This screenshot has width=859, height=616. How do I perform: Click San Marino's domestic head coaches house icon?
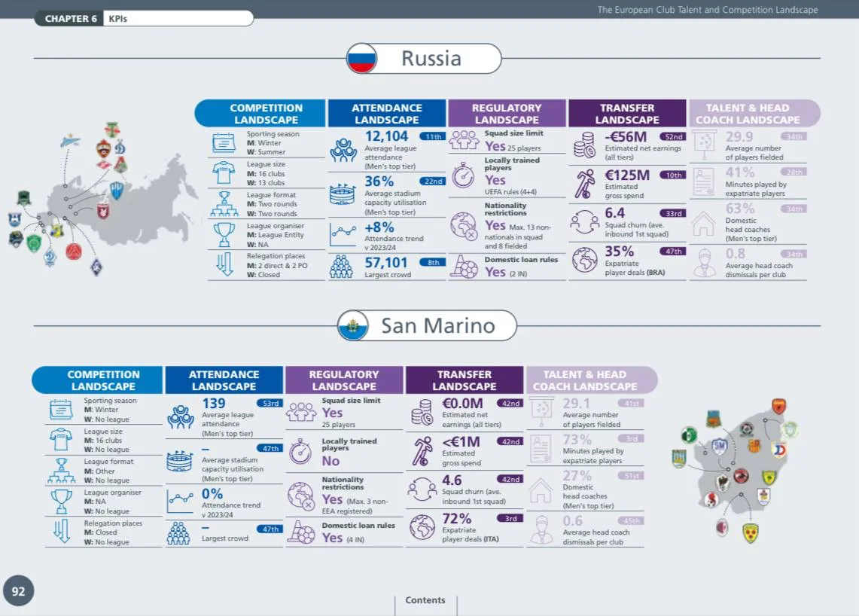541,490
